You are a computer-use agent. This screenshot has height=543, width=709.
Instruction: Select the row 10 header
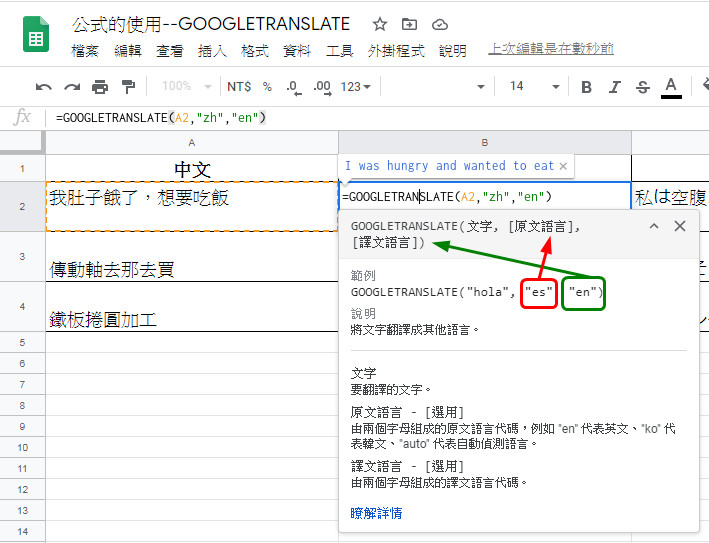point(22,447)
